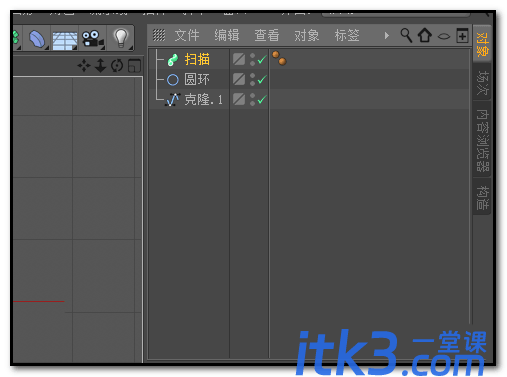Expand more menus with the right arrow
The image size is (507, 377).
tap(387, 35)
